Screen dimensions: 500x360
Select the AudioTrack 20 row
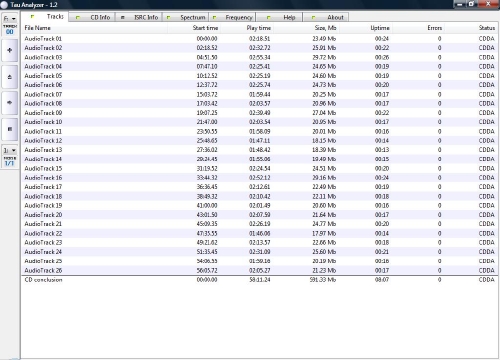point(260,215)
